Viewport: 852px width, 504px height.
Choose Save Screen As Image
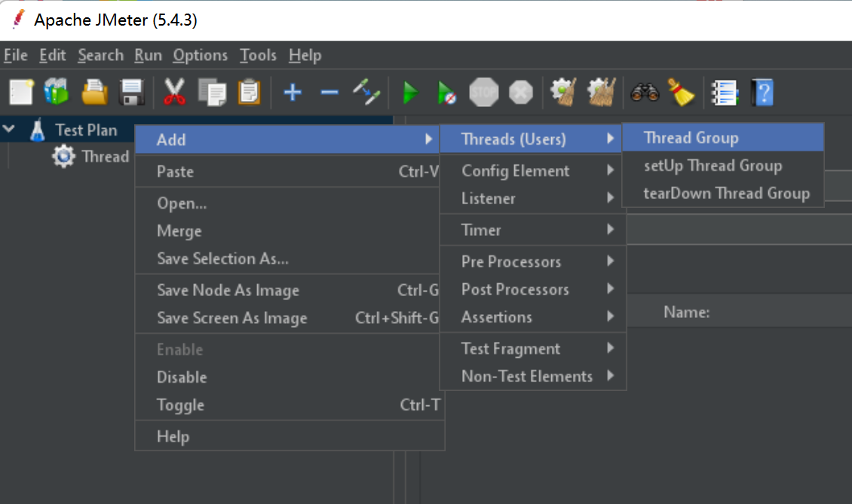click(x=287, y=318)
